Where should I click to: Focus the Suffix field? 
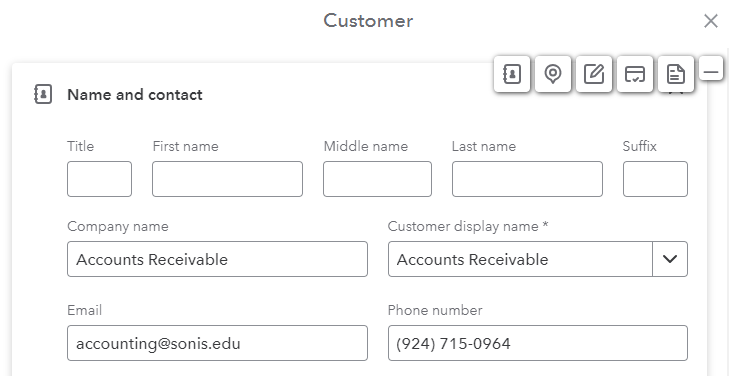point(655,179)
